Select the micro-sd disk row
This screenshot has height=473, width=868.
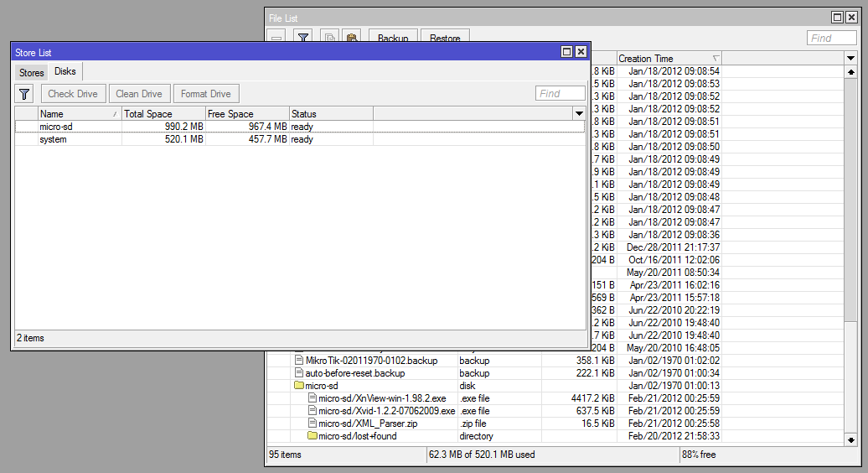click(299, 127)
